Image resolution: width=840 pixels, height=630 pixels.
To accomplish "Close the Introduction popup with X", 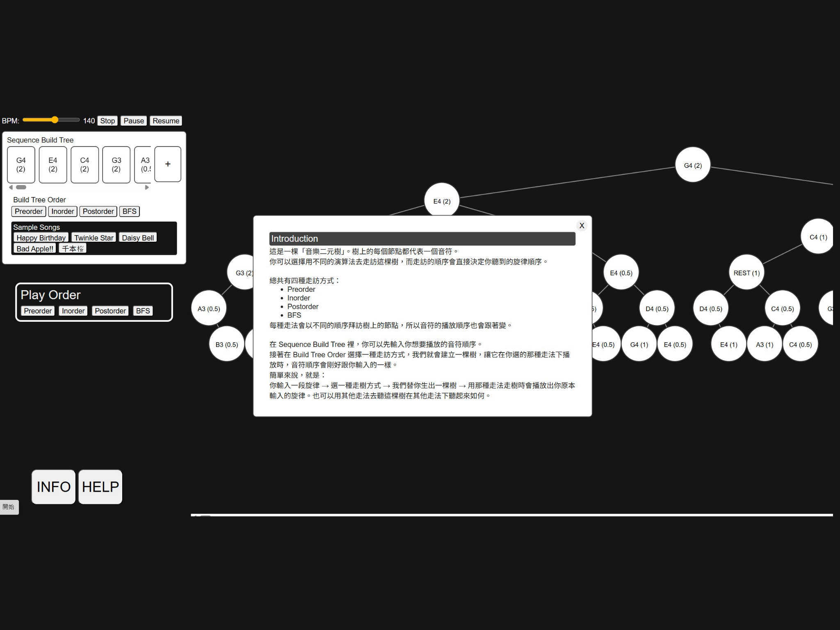I will 581,225.
